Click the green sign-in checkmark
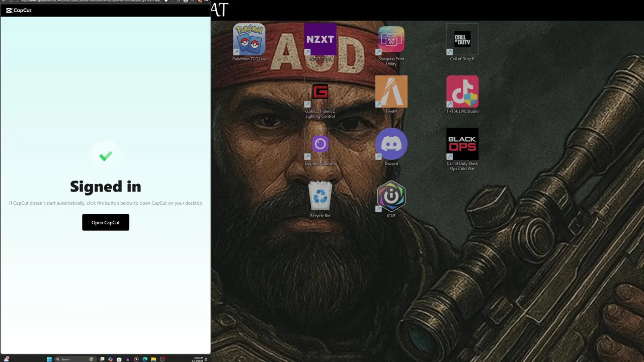The width and height of the screenshot is (644, 362). click(106, 156)
